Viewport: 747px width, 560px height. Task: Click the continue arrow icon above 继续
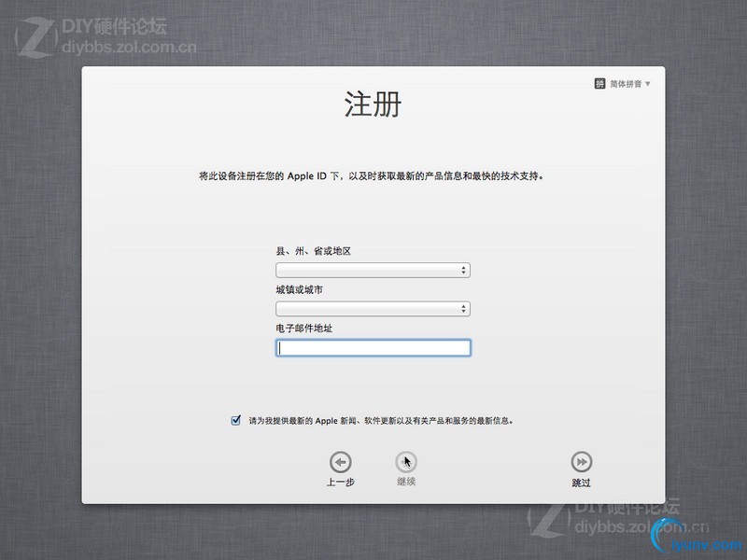click(x=406, y=462)
